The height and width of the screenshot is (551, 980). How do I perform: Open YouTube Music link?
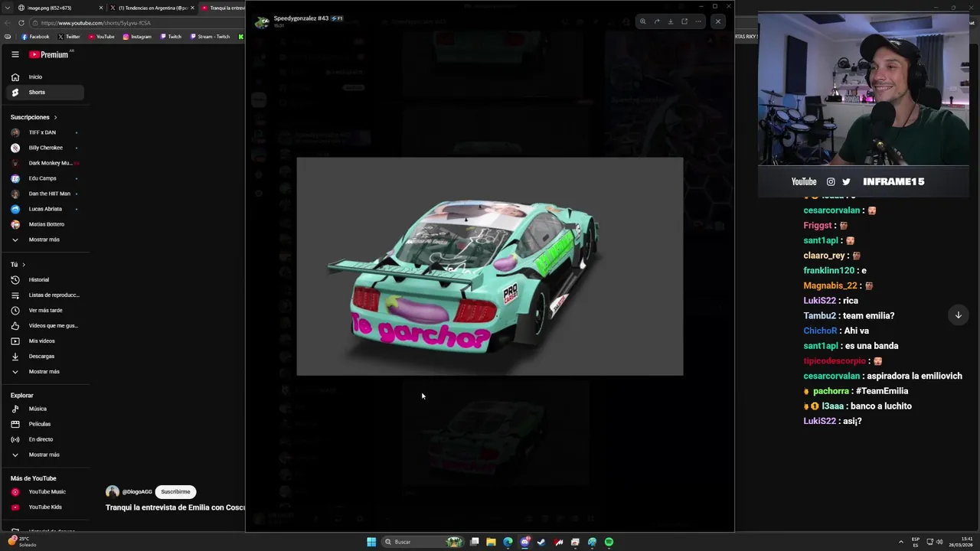click(44, 492)
